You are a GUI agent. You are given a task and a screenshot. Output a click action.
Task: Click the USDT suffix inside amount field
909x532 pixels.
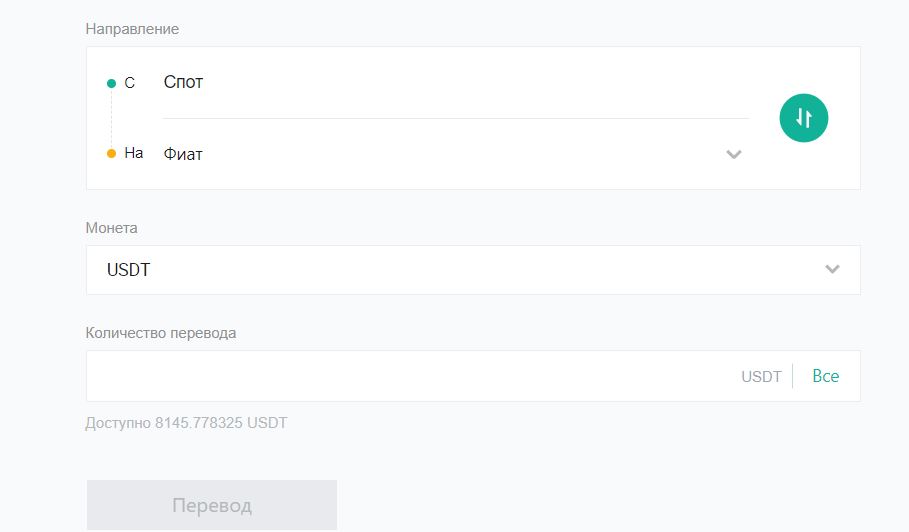761,377
